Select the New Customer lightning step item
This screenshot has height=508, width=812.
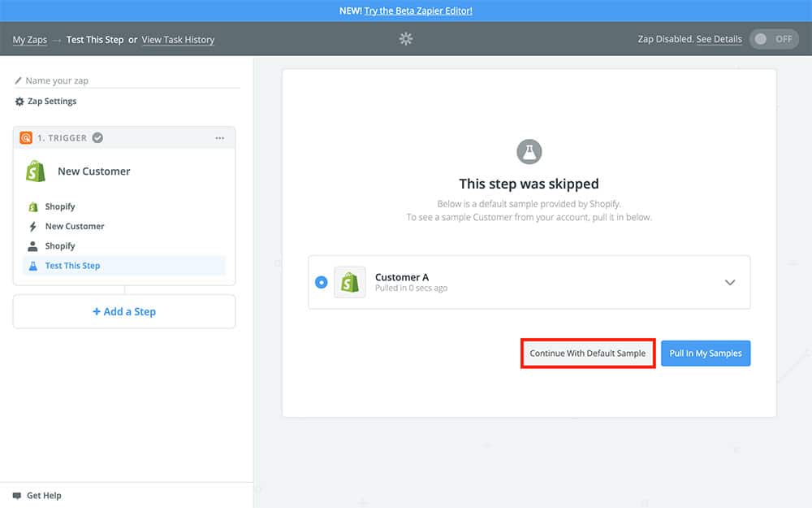point(74,227)
